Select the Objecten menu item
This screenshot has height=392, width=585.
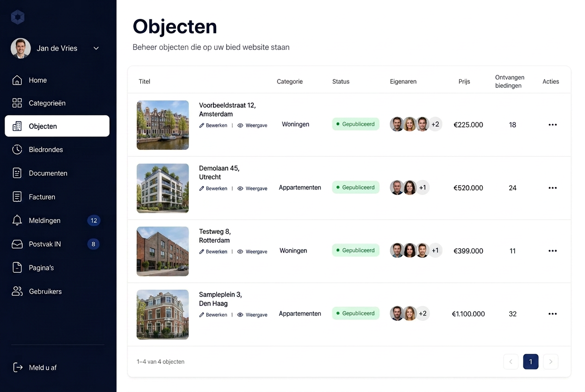57,126
